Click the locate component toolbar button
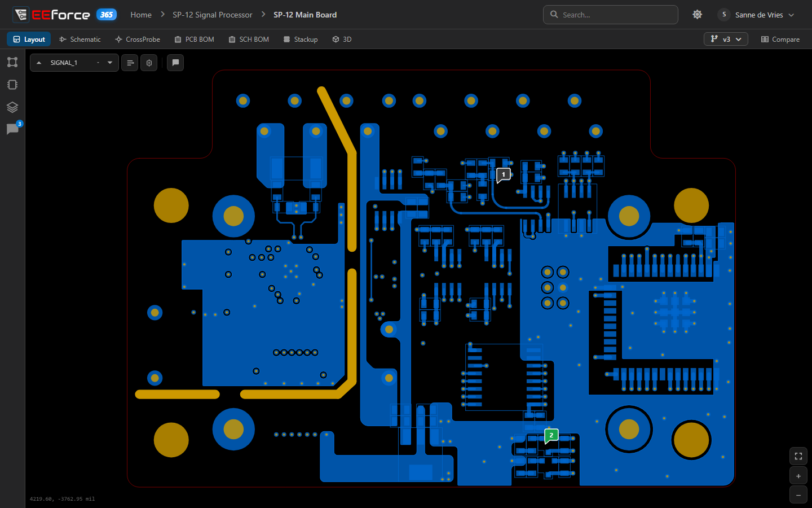 coord(149,63)
